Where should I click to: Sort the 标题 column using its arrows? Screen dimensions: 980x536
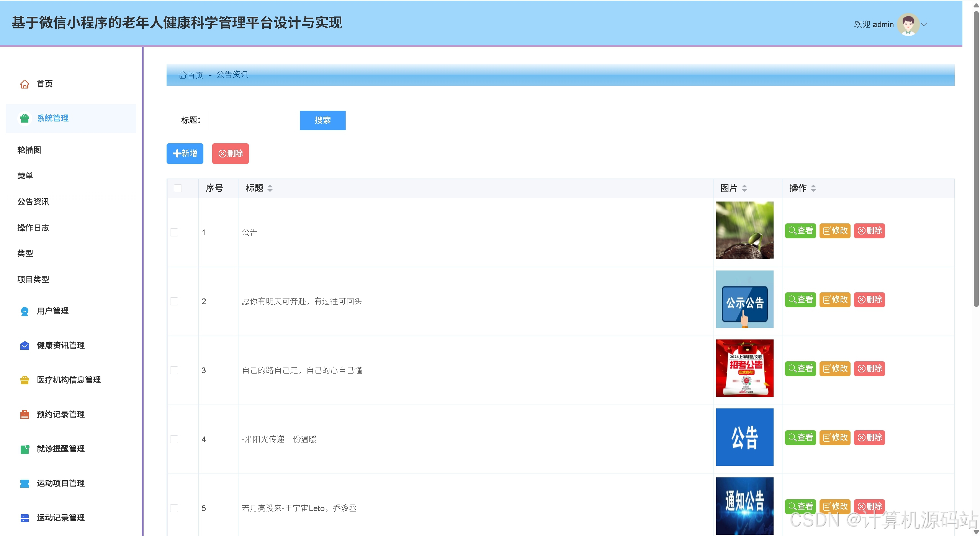(x=270, y=188)
